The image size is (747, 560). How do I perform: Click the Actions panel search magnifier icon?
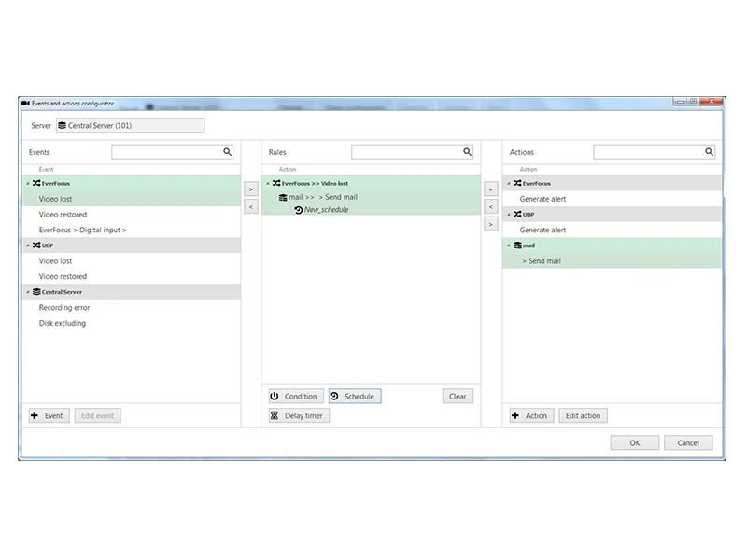(x=709, y=151)
